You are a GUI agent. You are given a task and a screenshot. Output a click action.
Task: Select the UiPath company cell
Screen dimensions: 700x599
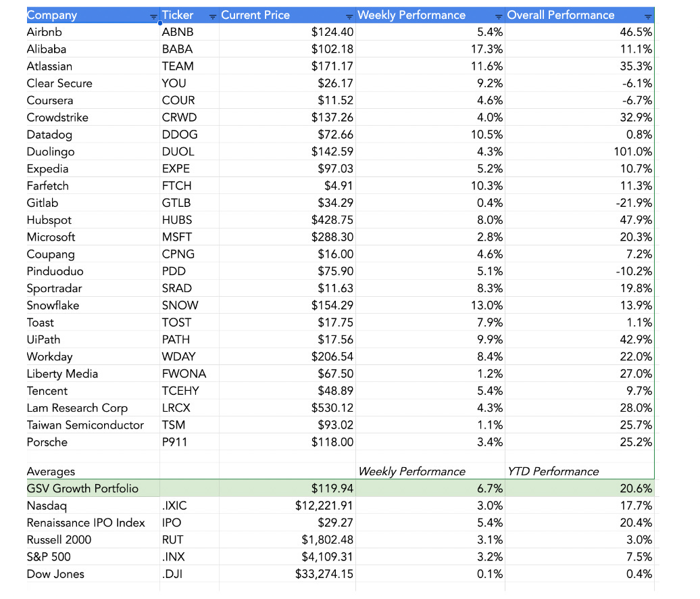93,339
